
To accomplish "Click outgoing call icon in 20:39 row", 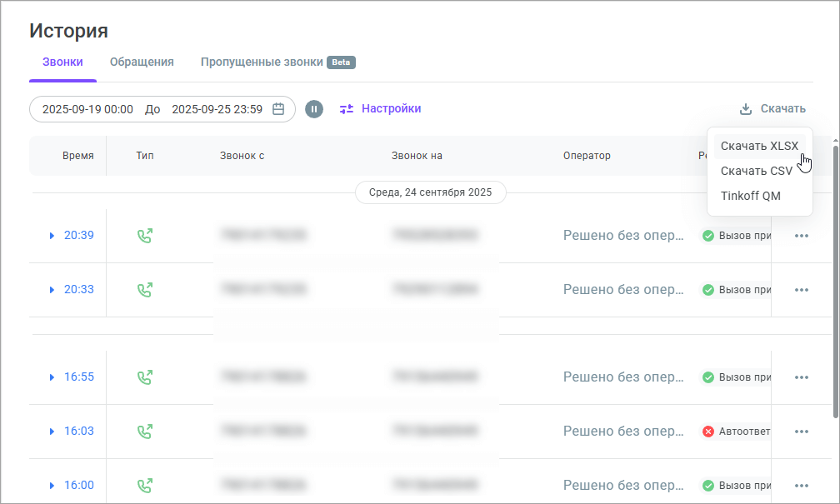I will 145,236.
